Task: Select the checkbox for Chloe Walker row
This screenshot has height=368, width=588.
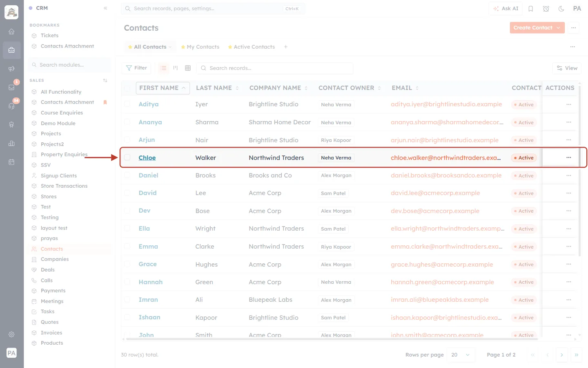Action: [x=127, y=157]
